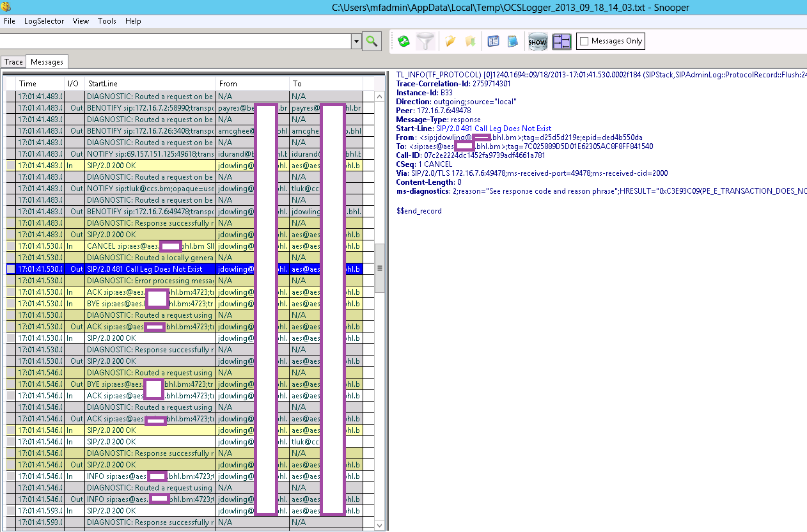Click inside the search text field
Screen dimensions: 807x532
coord(176,42)
